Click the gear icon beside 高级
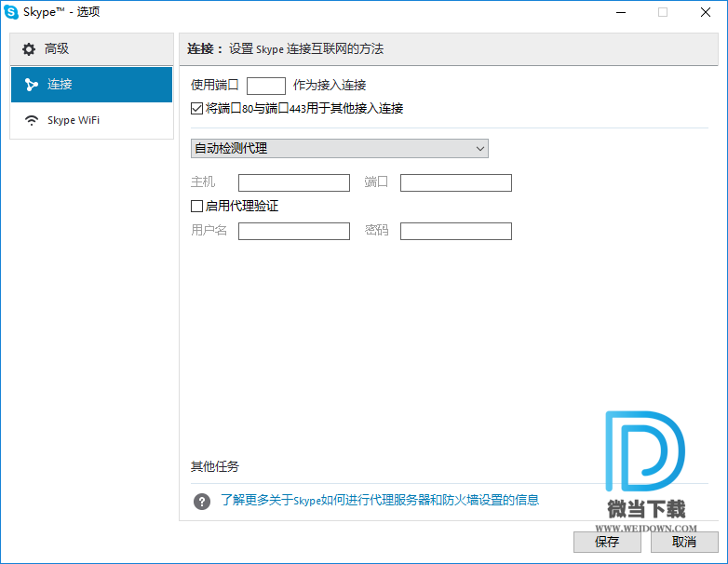Screen dimensions: 728x564 coord(29,49)
